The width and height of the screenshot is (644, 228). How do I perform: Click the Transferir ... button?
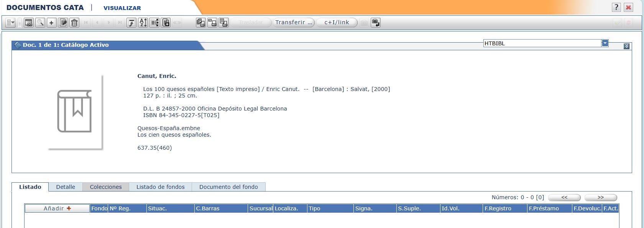tap(294, 22)
